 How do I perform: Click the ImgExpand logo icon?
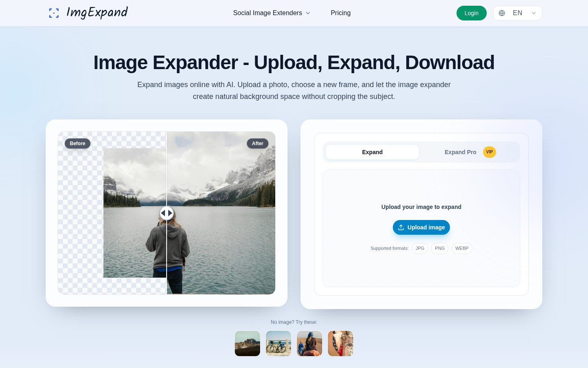tap(54, 13)
